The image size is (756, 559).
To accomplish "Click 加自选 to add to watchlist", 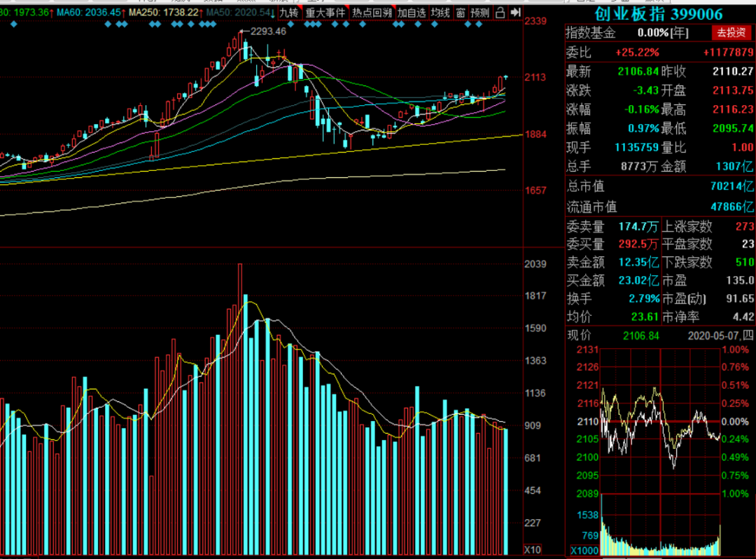I will [412, 13].
